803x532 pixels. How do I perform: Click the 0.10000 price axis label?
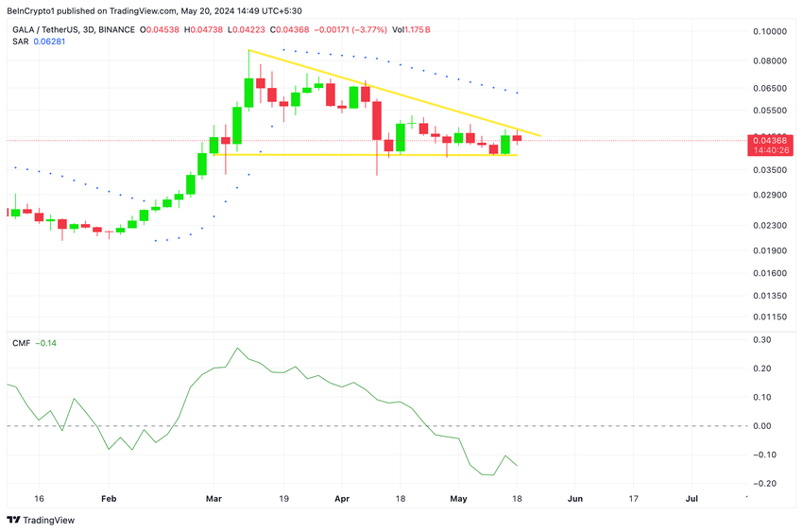pos(770,32)
